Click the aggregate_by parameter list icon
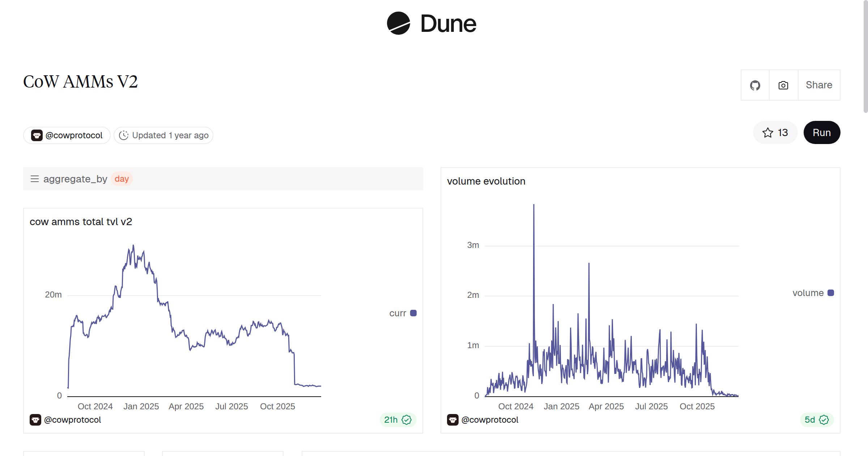Viewport: 868px width, 456px height. pyautogui.click(x=35, y=179)
